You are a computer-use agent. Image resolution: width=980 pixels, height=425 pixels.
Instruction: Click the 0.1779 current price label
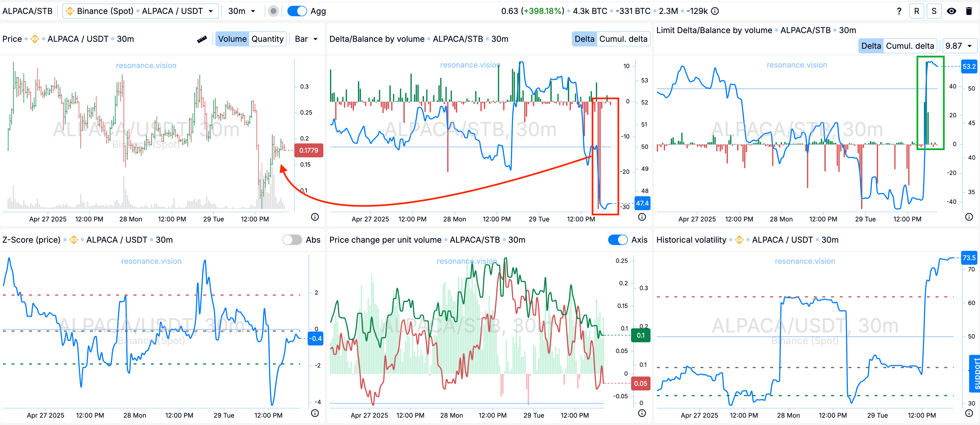[x=309, y=150]
